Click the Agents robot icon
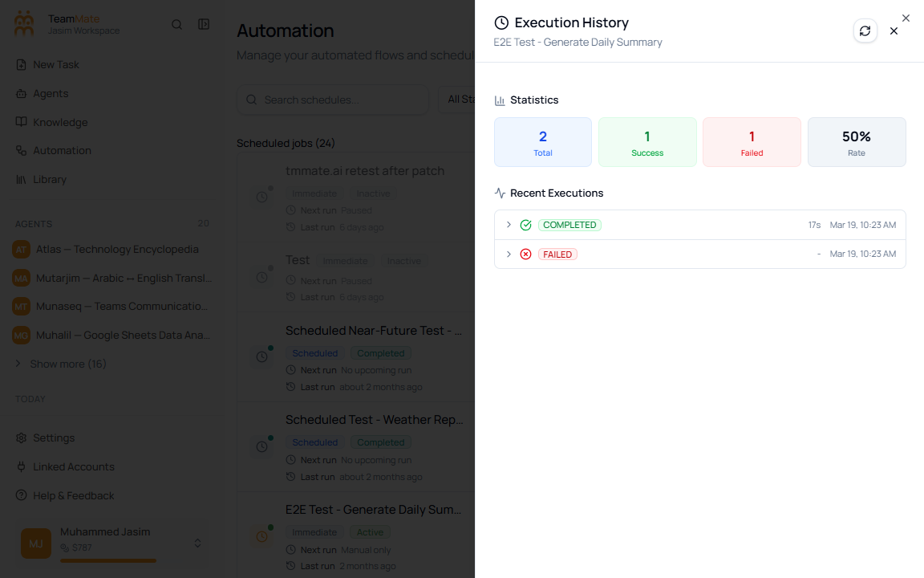 (21, 93)
